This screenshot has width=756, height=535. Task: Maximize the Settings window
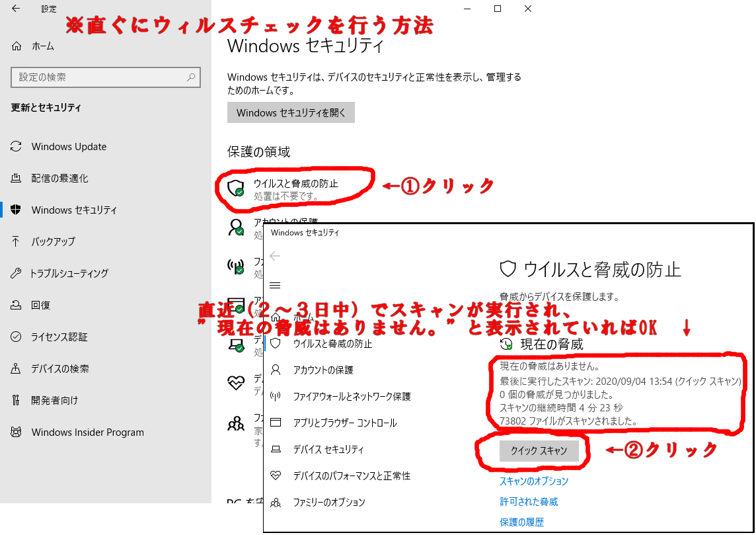click(x=498, y=9)
